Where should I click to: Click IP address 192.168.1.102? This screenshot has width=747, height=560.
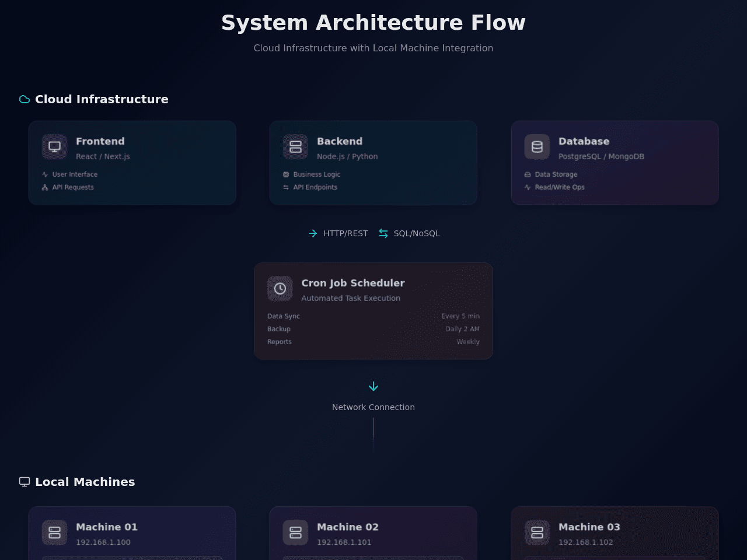pyautogui.click(x=586, y=542)
